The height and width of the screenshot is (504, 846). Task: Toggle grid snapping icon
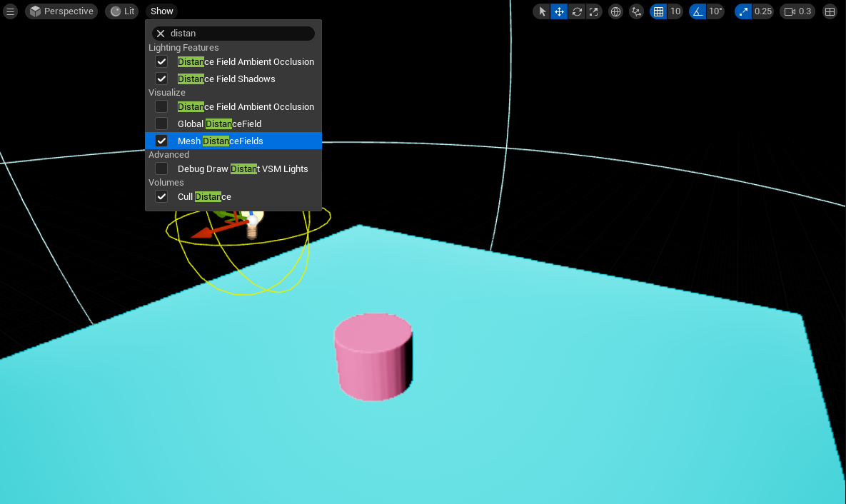click(658, 11)
